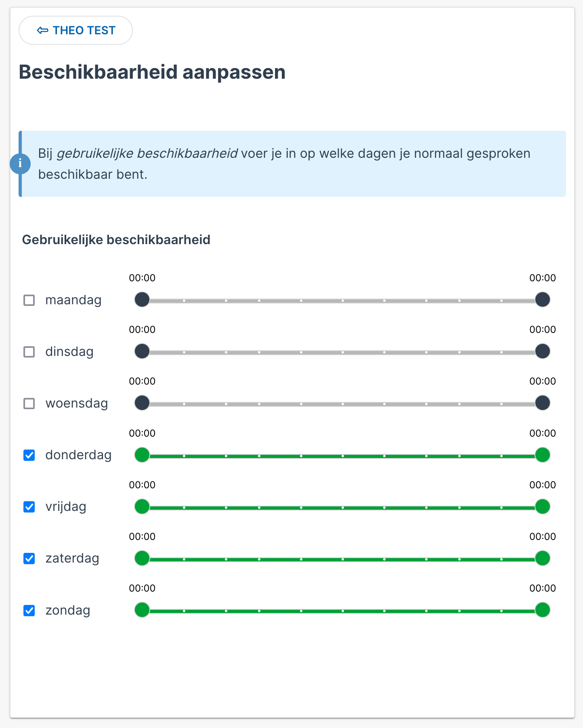Viewport: 583px width, 728px height.
Task: Click the back arrow icon beside THEO TEST
Action: point(42,30)
